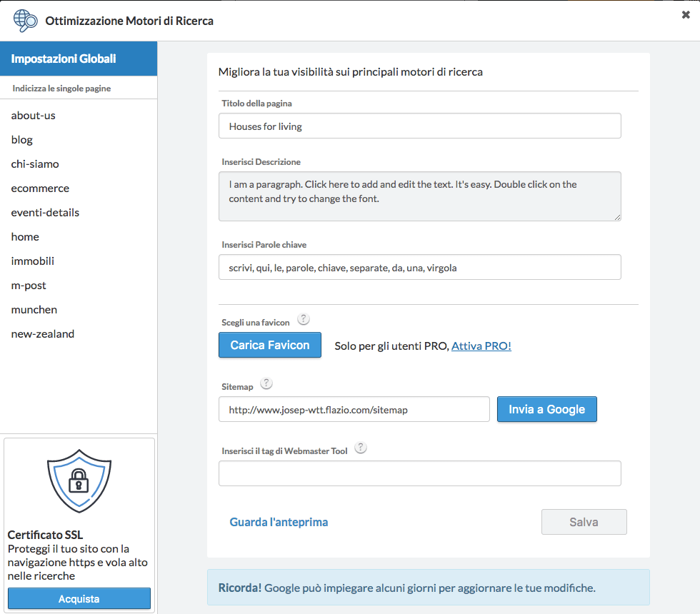700x614 pixels.
Task: Open the ecommerce page settings
Action: tap(40, 188)
